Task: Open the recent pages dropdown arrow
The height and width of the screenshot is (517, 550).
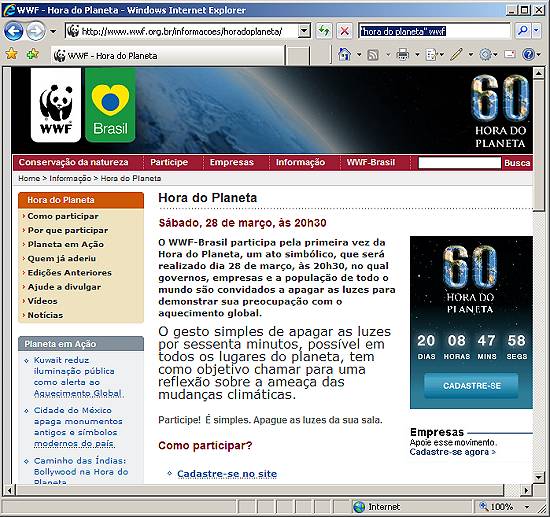Action: 53,32
